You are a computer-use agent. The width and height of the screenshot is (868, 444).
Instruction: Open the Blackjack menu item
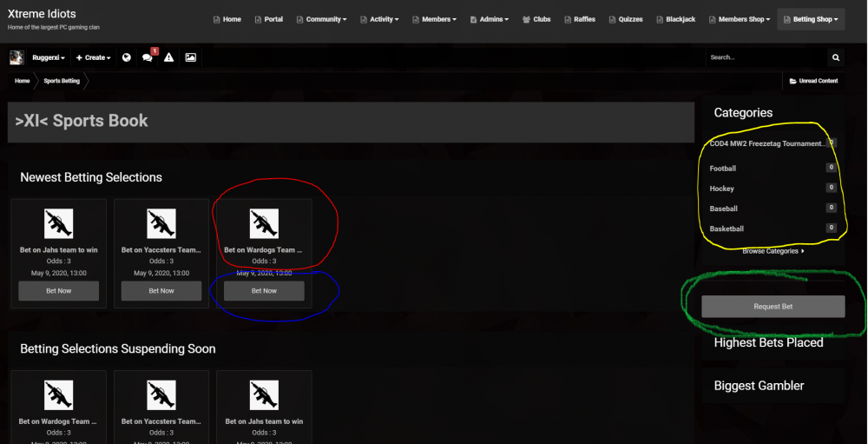(x=675, y=19)
